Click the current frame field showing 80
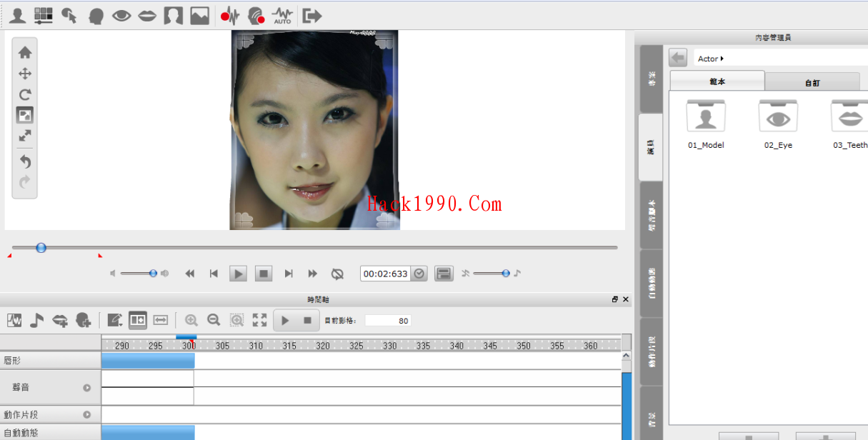This screenshot has width=868, height=440. [388, 321]
